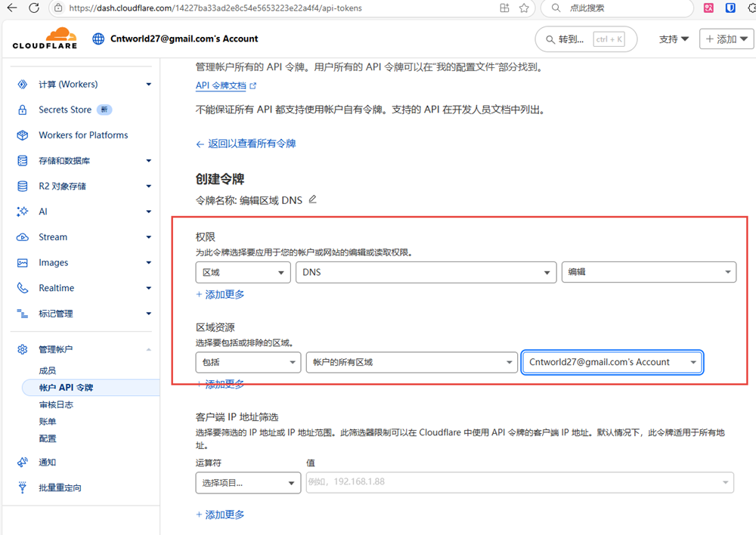Image resolution: width=756 pixels, height=535 pixels.
Task: Click the Cloudflare logo
Action: click(x=45, y=38)
